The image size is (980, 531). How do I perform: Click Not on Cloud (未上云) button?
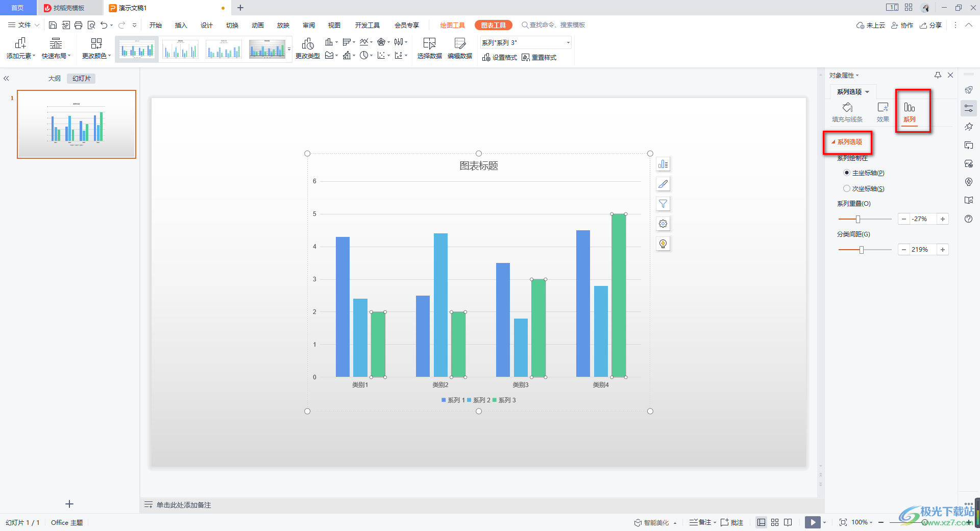pos(871,25)
